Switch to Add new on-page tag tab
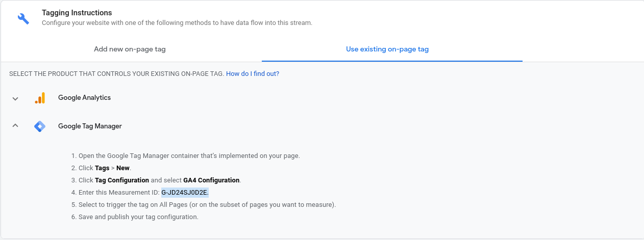644x240 pixels. [130, 49]
